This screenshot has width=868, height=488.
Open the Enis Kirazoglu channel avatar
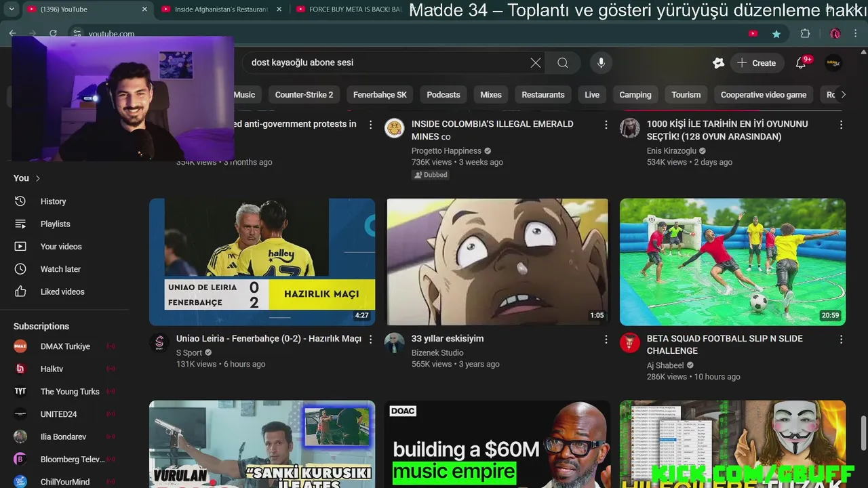pyautogui.click(x=630, y=128)
